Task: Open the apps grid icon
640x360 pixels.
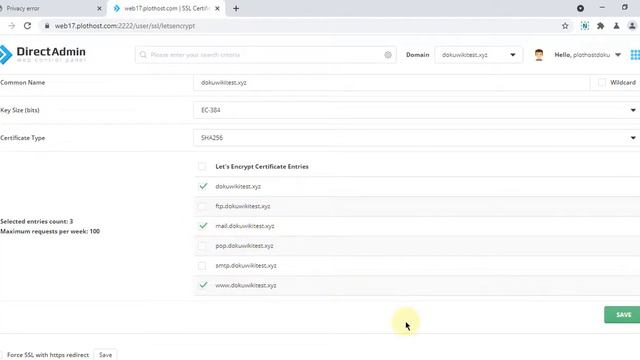Action: click(635, 55)
